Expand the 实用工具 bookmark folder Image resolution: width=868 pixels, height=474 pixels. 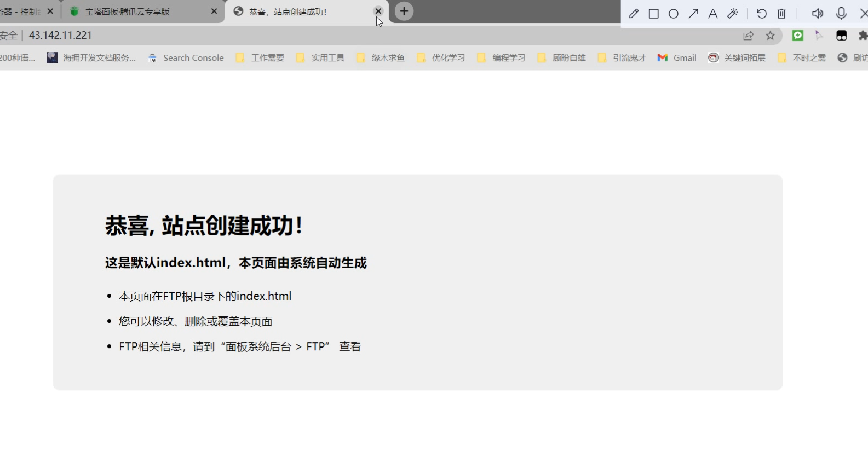click(x=320, y=58)
